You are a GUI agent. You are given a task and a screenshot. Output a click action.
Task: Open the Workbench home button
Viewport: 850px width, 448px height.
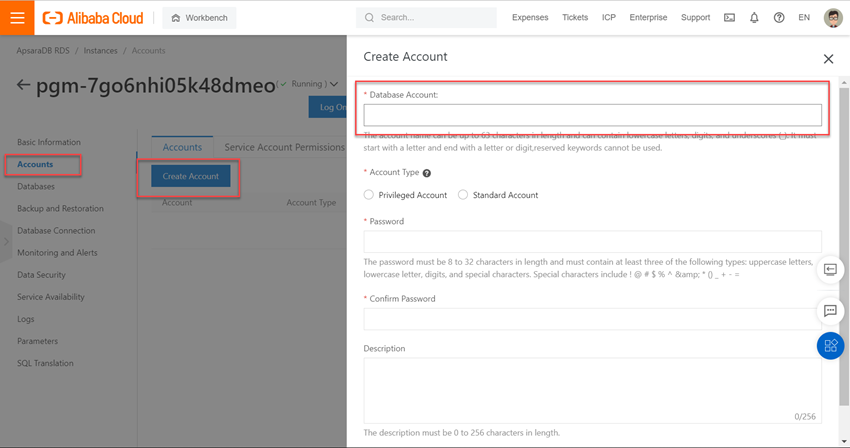click(x=199, y=18)
